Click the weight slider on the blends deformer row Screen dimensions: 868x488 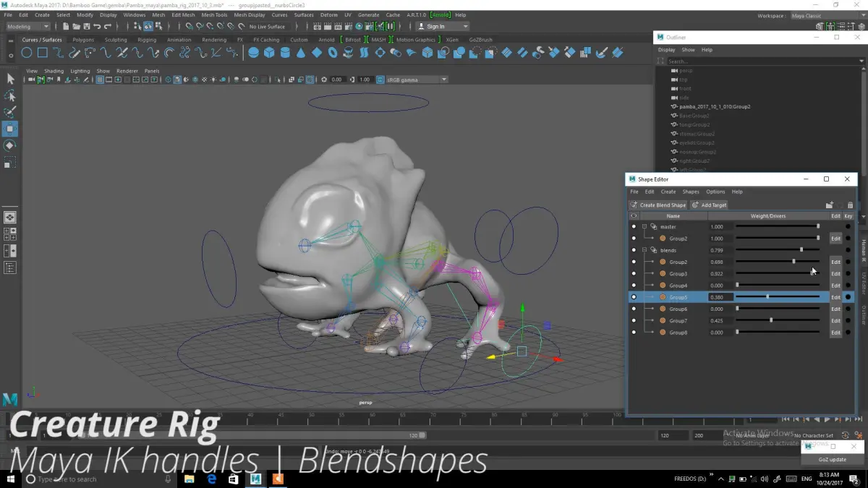(x=778, y=250)
